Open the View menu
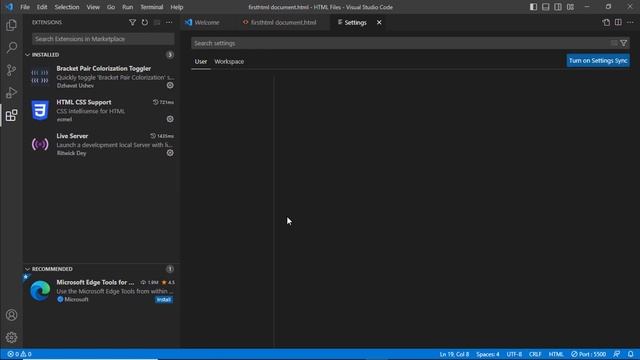Image resolution: width=640 pixels, height=360 pixels. click(93, 7)
